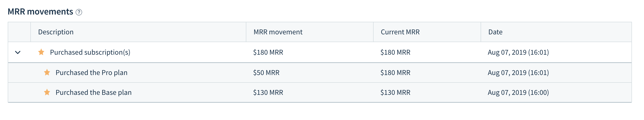Select the Current MRR column header
Screen dimensions: 644x120
point(400,32)
